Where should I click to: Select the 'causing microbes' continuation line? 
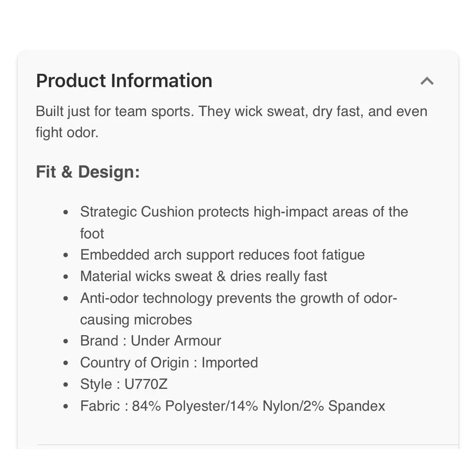[136, 320]
